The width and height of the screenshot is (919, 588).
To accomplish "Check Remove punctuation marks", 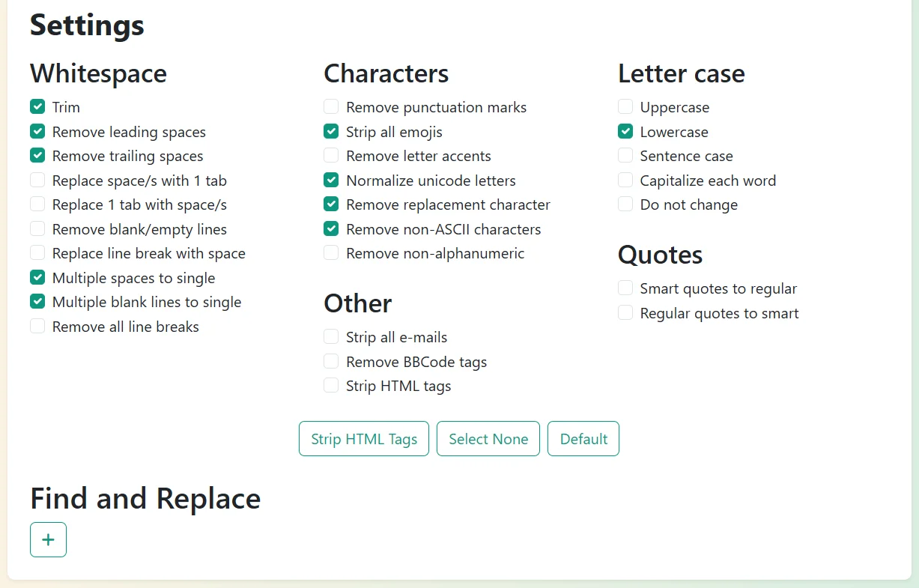I will 331,107.
